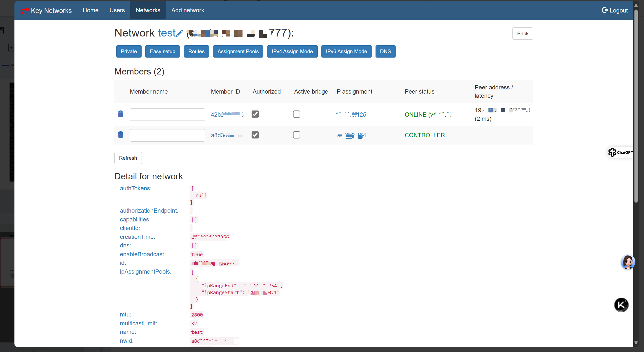Image resolution: width=644 pixels, height=352 pixels.
Task: Click the pencil edit icon beside test
Action: click(x=180, y=33)
